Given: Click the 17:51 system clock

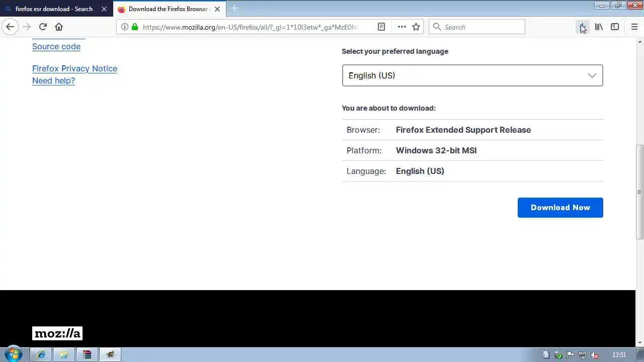Looking at the screenshot, I should click(619, 355).
